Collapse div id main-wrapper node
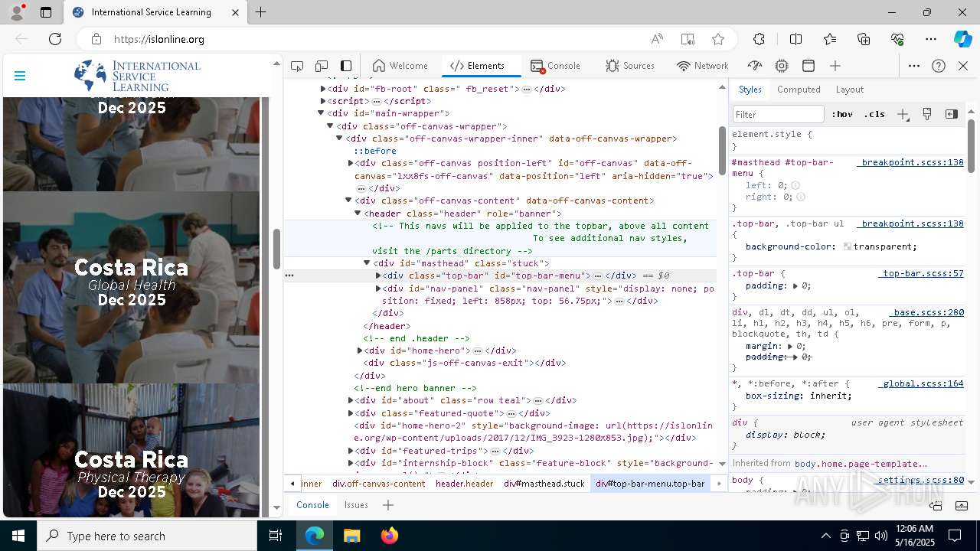This screenshot has width=980, height=551. click(322, 113)
